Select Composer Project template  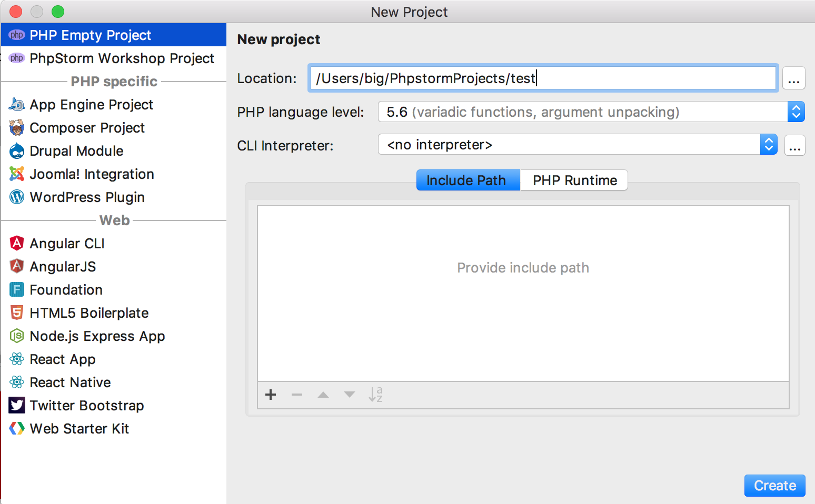click(114, 127)
